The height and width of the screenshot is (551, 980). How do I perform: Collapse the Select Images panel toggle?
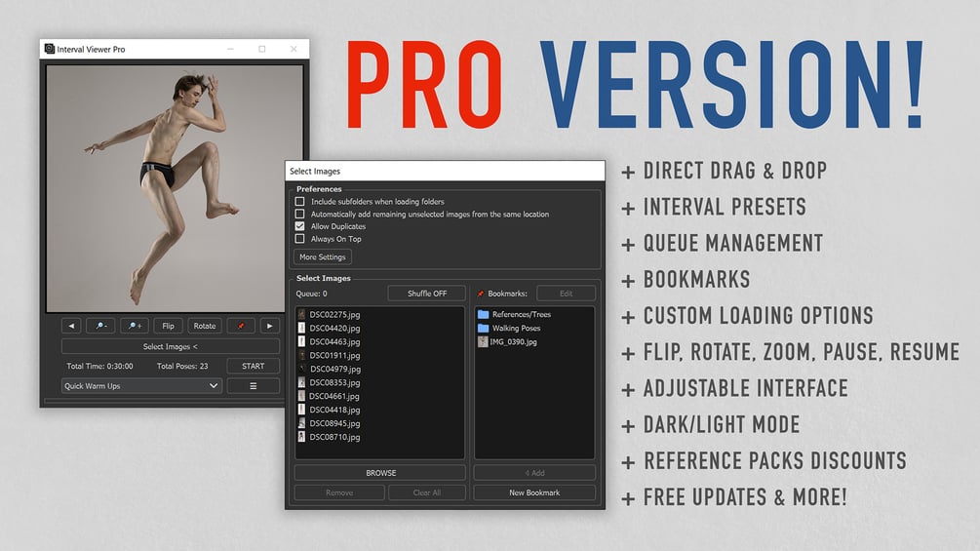coord(170,346)
